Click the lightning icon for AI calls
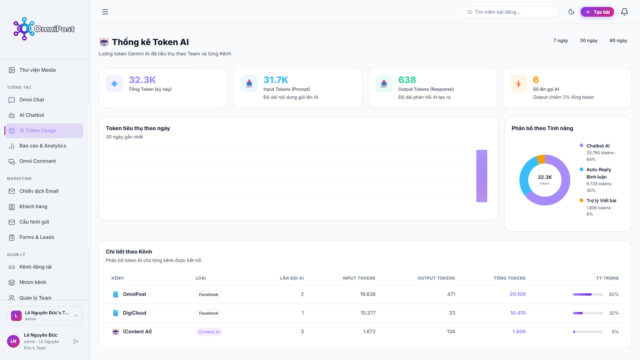Image resolution: width=640 pixels, height=360 pixels. tap(518, 84)
